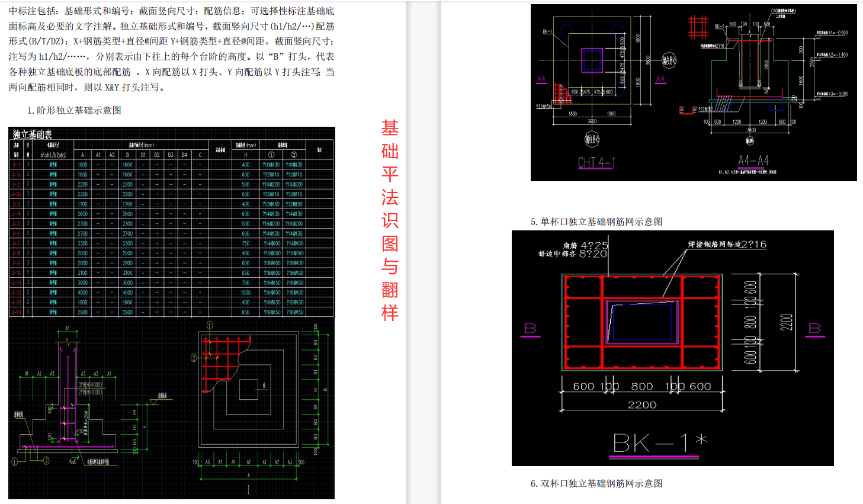This screenshot has height=504, width=863.
Task: Click the annotation '每边中部各 8?20'
Action: pyautogui.click(x=573, y=253)
